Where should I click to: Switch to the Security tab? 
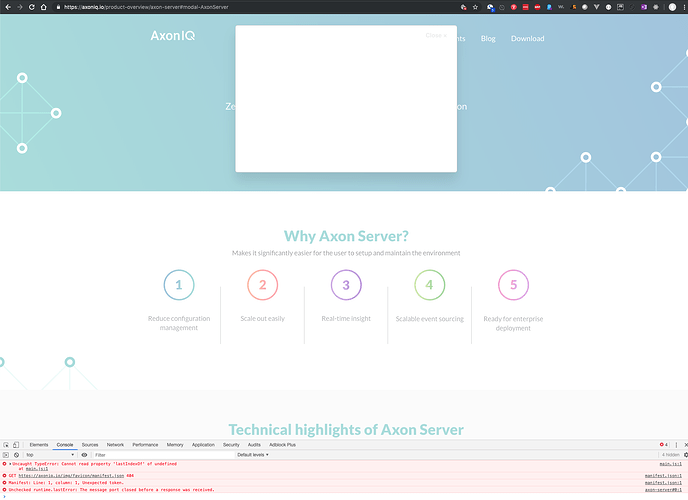tap(231, 445)
